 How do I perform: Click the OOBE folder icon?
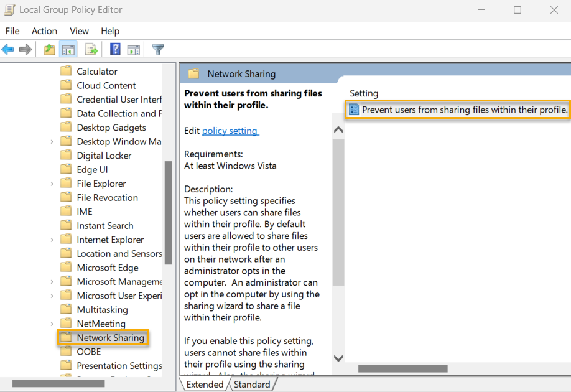[x=67, y=352]
